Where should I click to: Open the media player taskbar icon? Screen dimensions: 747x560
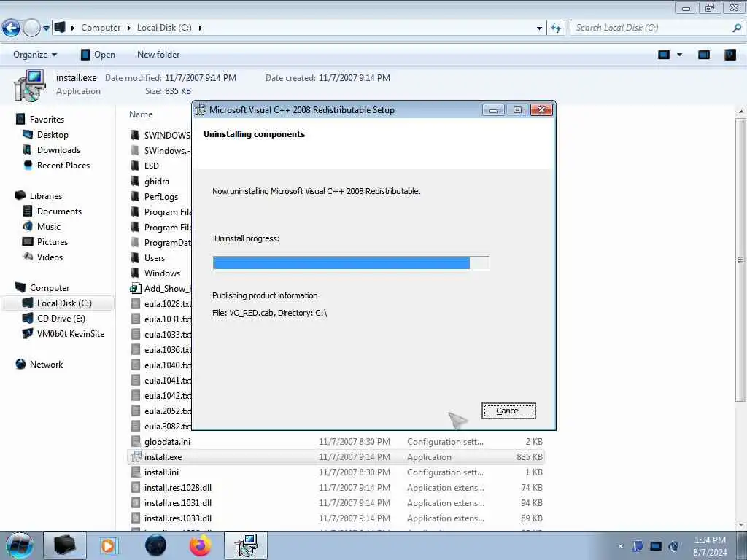point(109,545)
